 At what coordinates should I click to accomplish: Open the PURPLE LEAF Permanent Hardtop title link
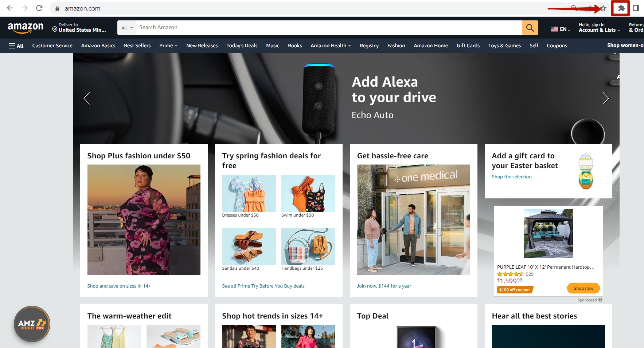tap(546, 267)
